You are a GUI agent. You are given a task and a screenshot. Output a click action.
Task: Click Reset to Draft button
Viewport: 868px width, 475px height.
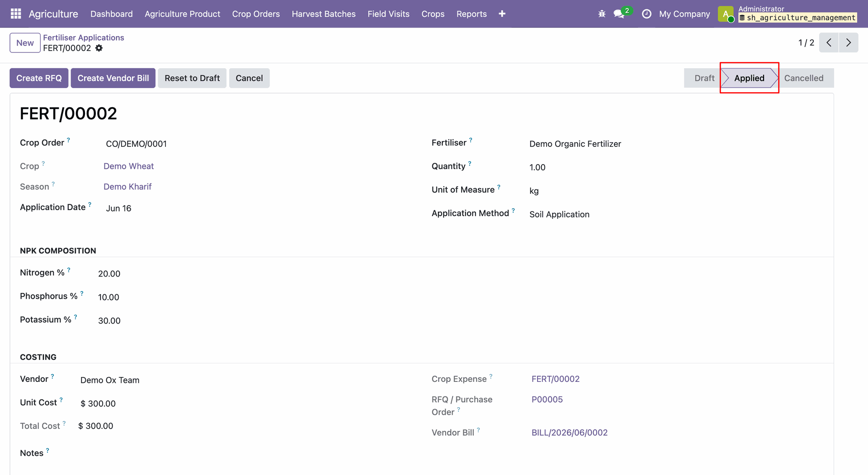[192, 78]
